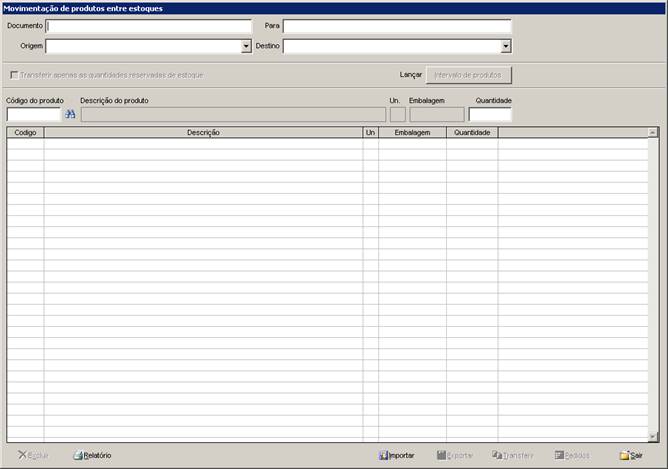Click the Codigo column header
The height and width of the screenshot is (469, 668).
pos(25,132)
